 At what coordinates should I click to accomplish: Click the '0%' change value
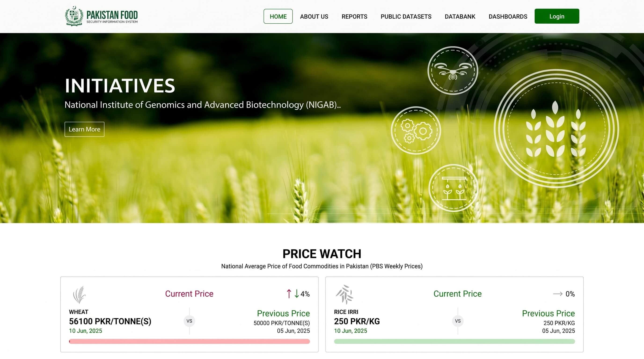point(570,294)
